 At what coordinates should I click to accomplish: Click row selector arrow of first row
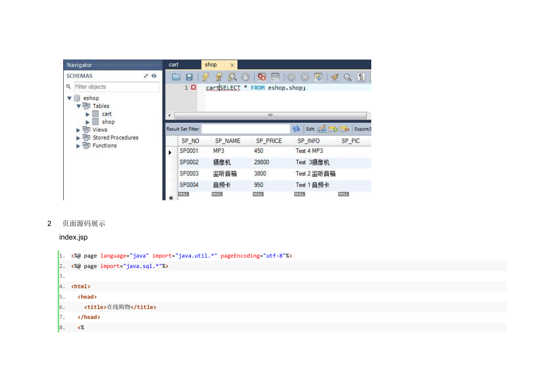(171, 152)
